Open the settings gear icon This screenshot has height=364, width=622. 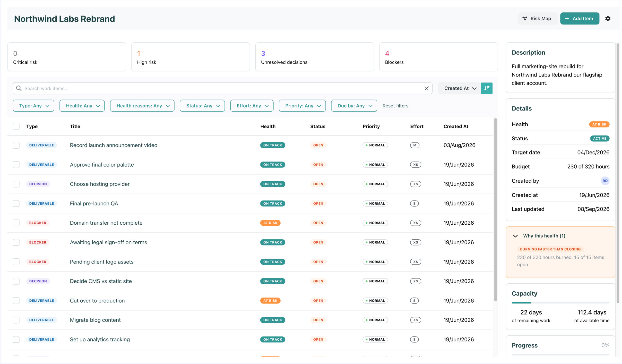click(x=608, y=18)
